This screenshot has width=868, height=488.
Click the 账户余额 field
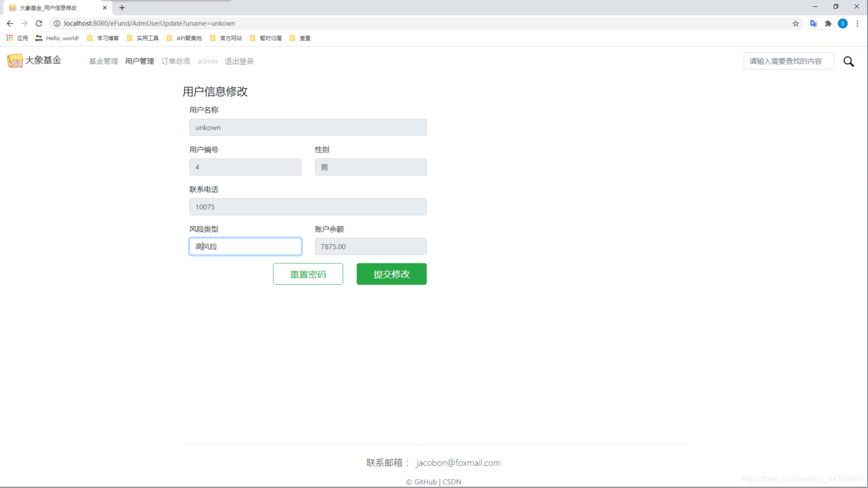pos(371,246)
